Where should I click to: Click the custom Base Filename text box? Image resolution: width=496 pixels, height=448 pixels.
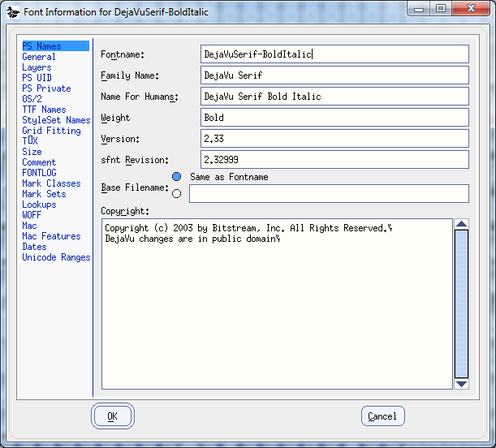tap(329, 193)
